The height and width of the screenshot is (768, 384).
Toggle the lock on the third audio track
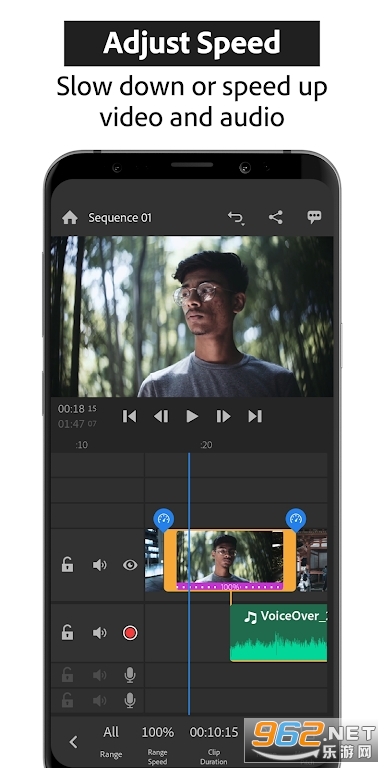point(68,675)
